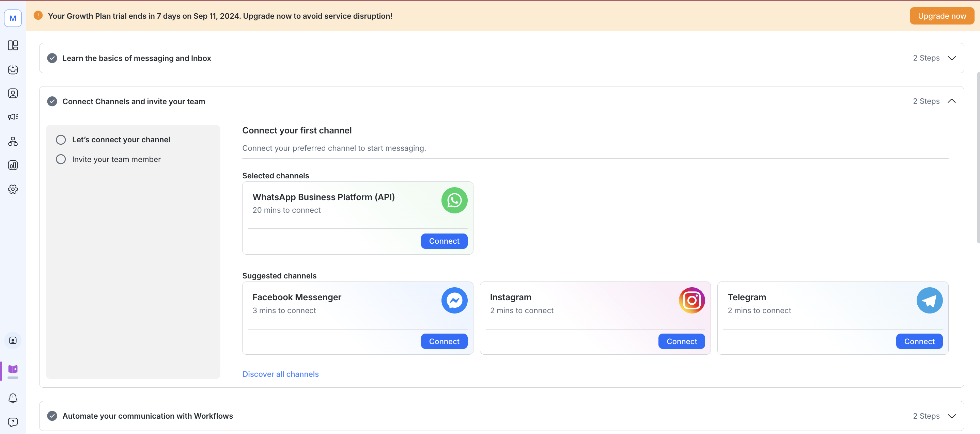
Task: Select "Let's connect your channel" step
Action: click(x=121, y=140)
